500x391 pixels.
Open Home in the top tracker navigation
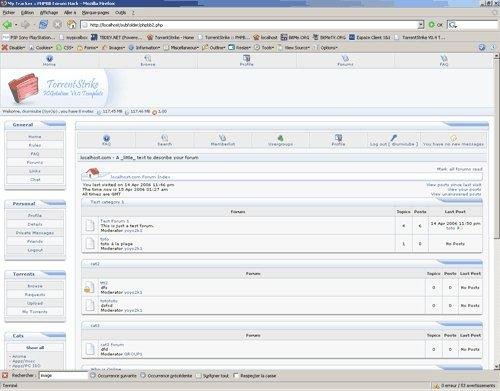point(49,60)
